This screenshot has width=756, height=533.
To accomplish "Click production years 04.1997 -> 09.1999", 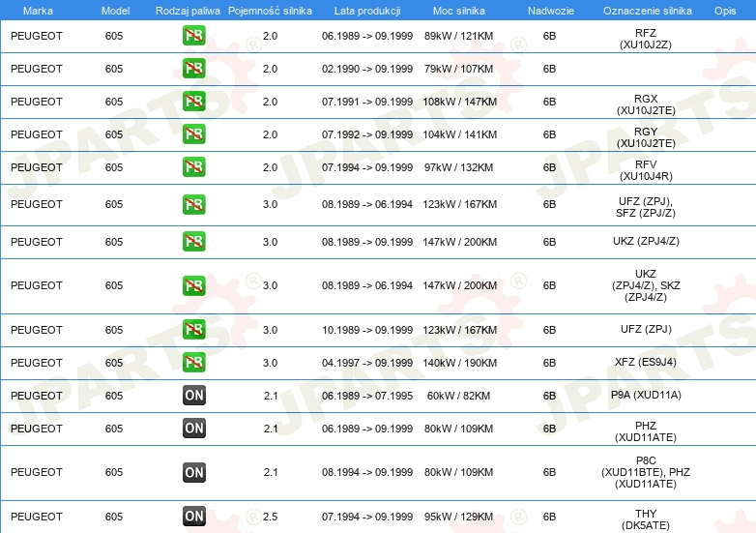I will (x=367, y=363).
